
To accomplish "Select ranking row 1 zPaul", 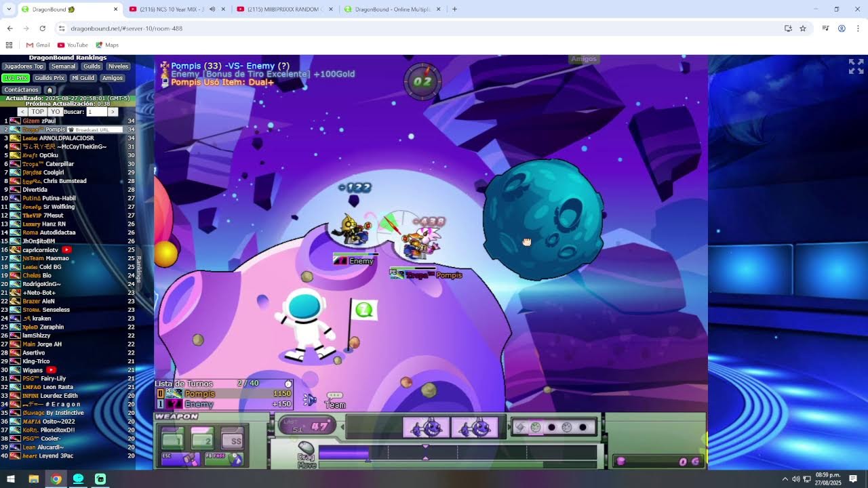I will (68, 121).
